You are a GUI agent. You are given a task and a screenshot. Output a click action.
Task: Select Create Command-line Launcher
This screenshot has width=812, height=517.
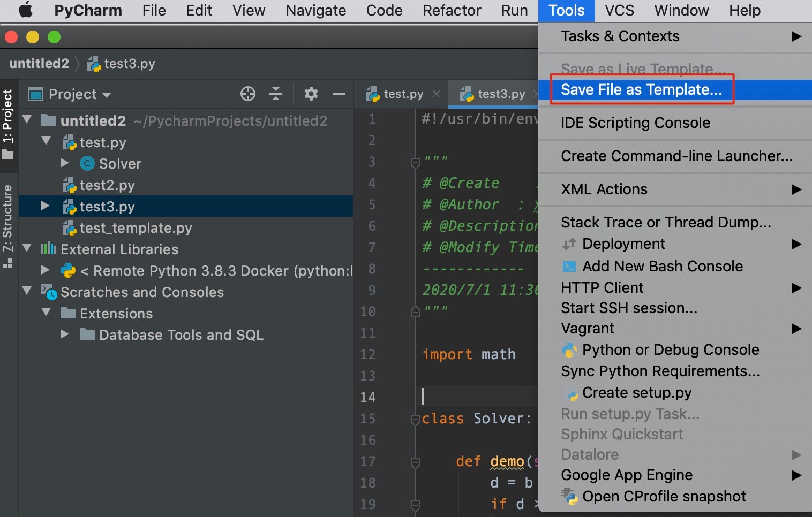pos(675,156)
